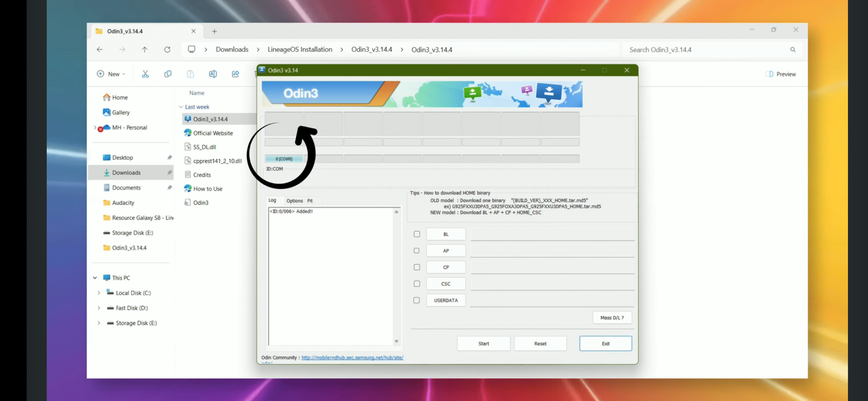Open the Pit tab in Odin
868x401 pixels.
310,201
